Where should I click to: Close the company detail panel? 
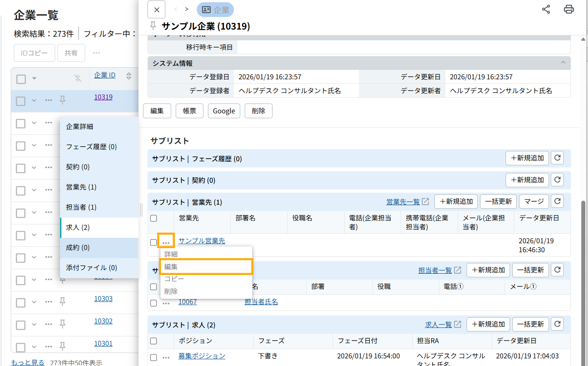pyautogui.click(x=156, y=9)
